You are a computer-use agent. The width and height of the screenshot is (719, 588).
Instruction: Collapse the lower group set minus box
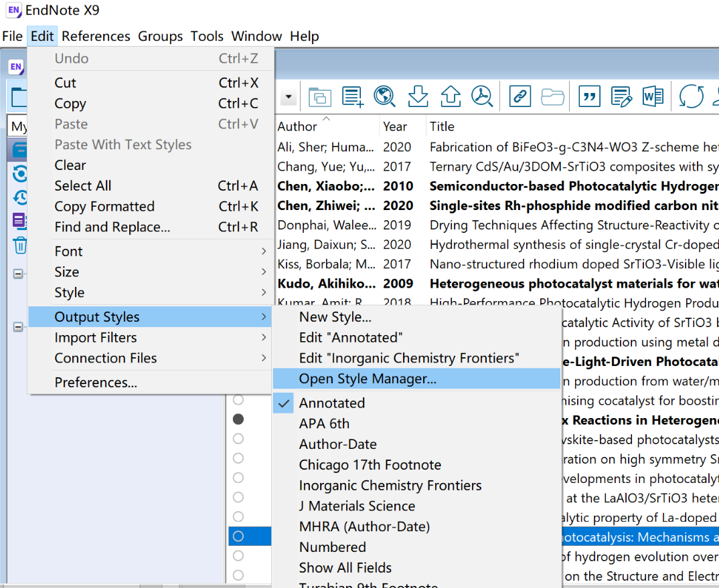point(18,326)
